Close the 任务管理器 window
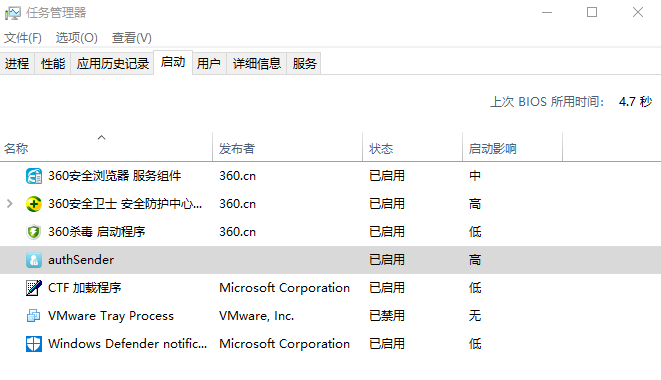Image resolution: width=661 pixels, height=380 pixels. pos(638,13)
